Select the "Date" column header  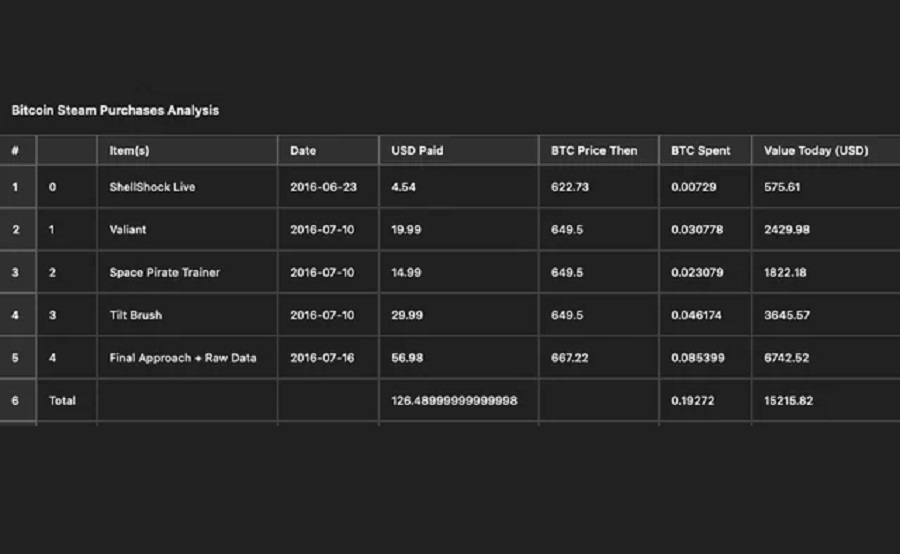[x=303, y=151]
